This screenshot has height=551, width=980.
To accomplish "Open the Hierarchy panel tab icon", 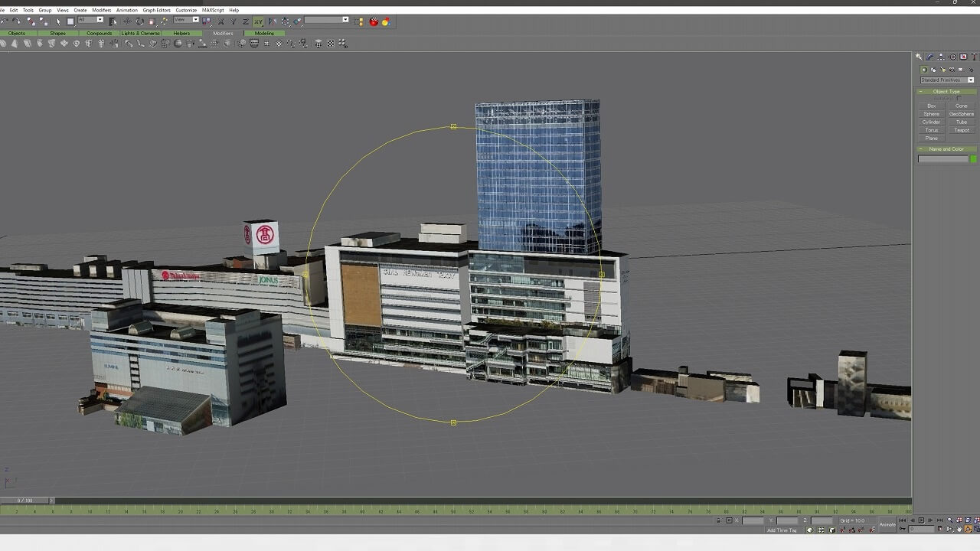I will pyautogui.click(x=941, y=57).
